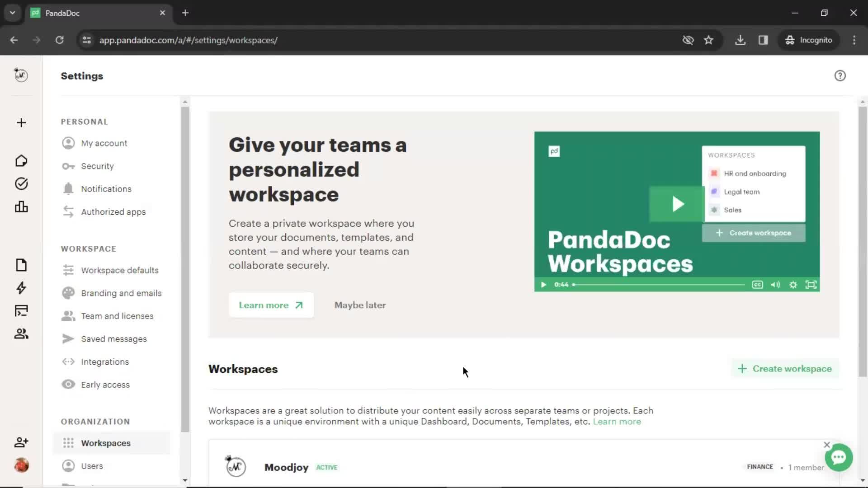Select Maybe later to dismiss modal
The width and height of the screenshot is (868, 488).
coord(359,305)
